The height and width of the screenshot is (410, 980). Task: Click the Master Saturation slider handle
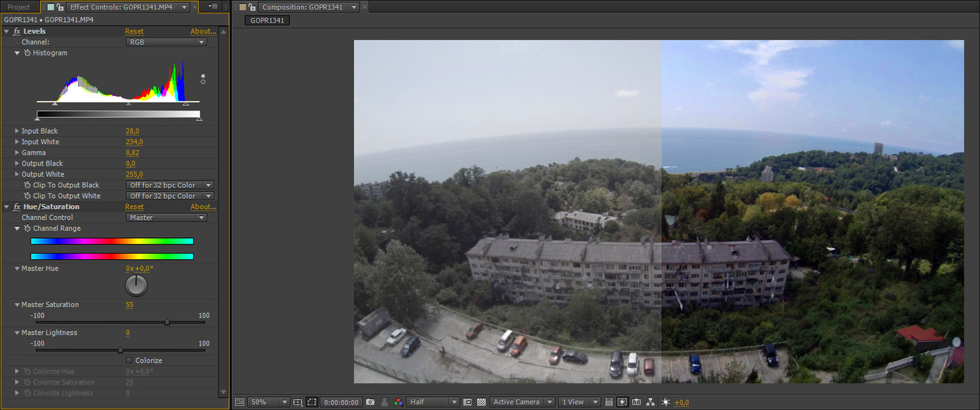click(167, 322)
